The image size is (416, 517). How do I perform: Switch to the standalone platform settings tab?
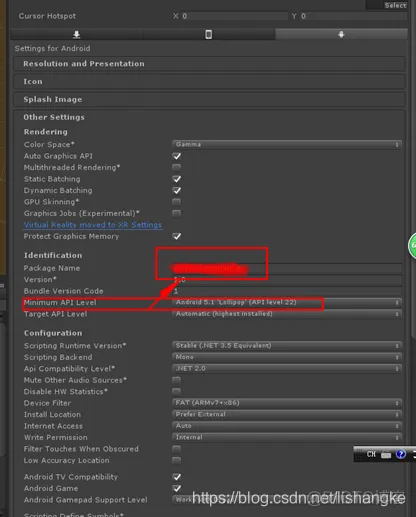click(x=77, y=34)
